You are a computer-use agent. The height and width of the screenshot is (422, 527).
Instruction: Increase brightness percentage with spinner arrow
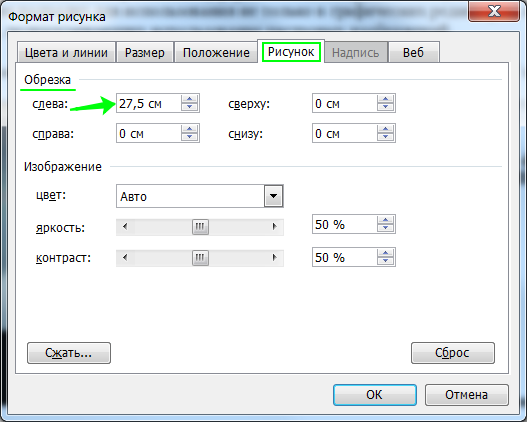tap(386, 220)
